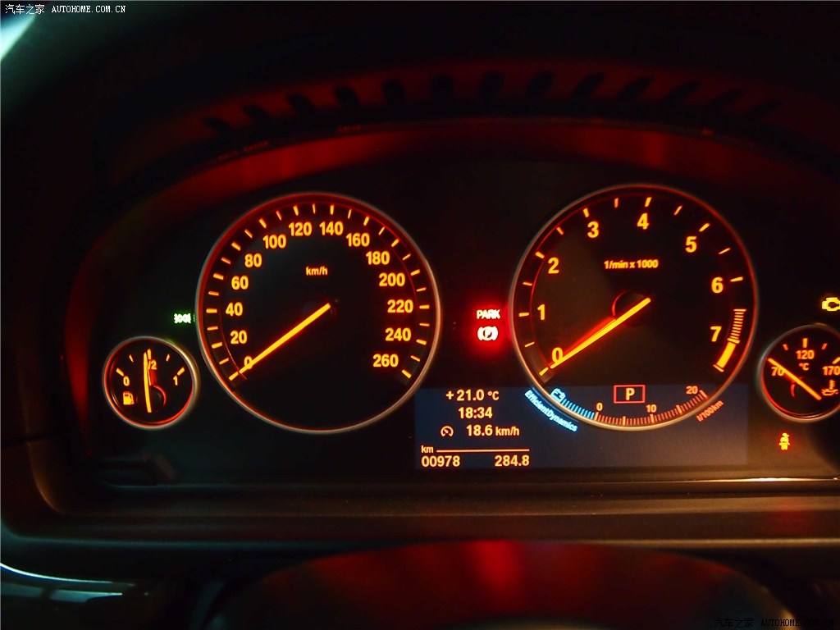Click the yellow check engine light
Viewport: 840px width, 630px height.
(x=830, y=304)
